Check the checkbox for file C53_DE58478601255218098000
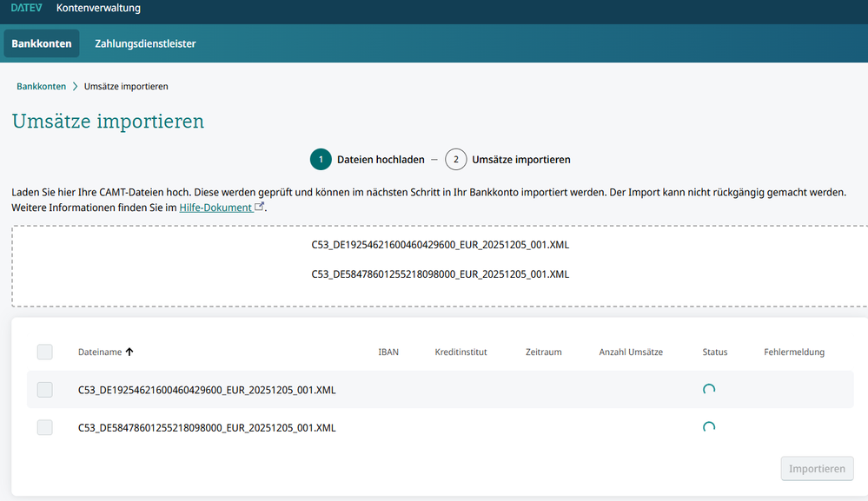This screenshot has height=501, width=868. (x=44, y=427)
